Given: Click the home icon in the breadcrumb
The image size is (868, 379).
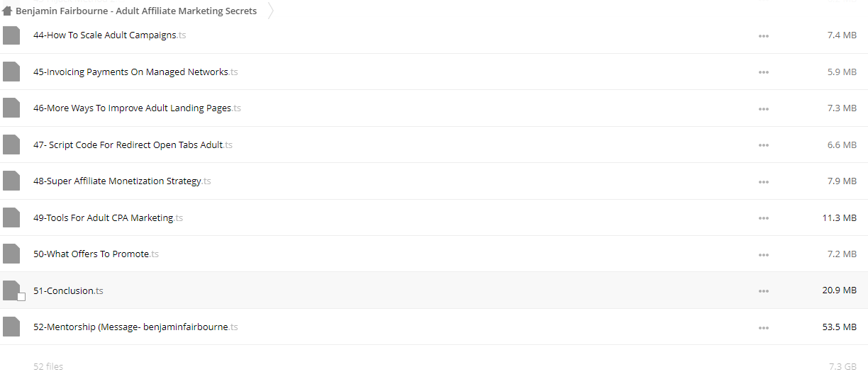Looking at the screenshot, I should point(7,11).
